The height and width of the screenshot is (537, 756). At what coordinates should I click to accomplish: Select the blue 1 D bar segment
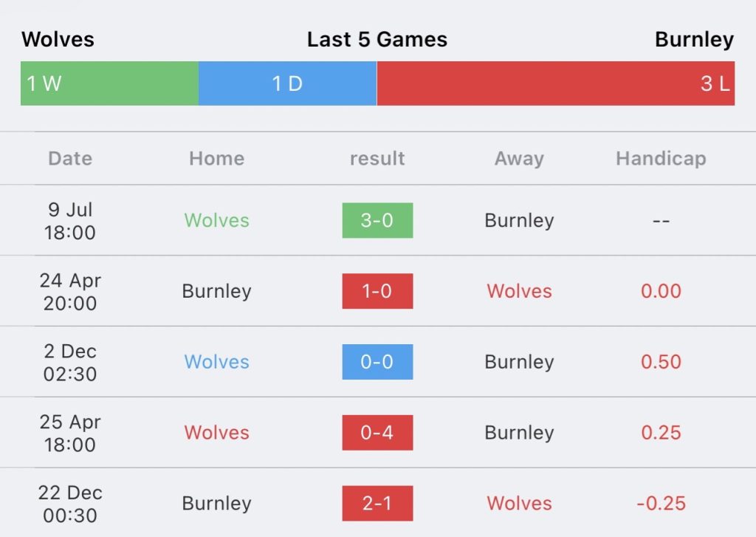coord(287,83)
